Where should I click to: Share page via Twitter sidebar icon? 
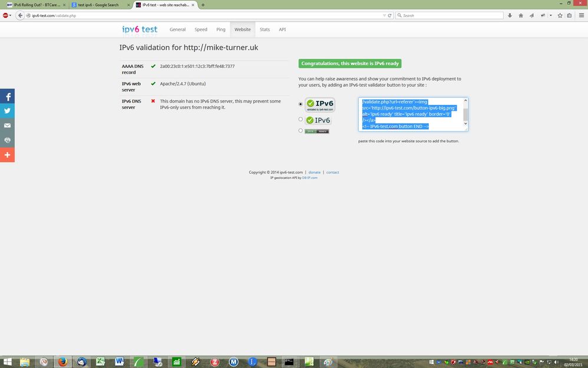pos(7,111)
